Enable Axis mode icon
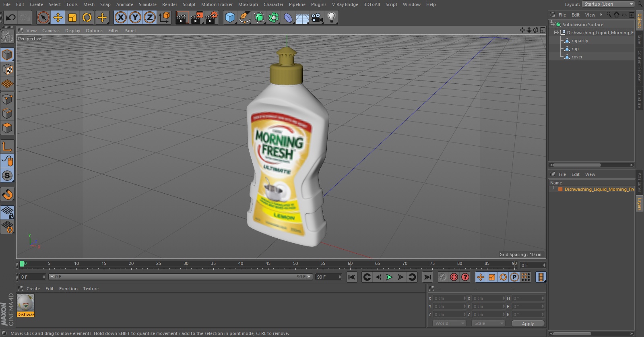Screen dimensions: 644x337 pyautogui.click(x=7, y=147)
